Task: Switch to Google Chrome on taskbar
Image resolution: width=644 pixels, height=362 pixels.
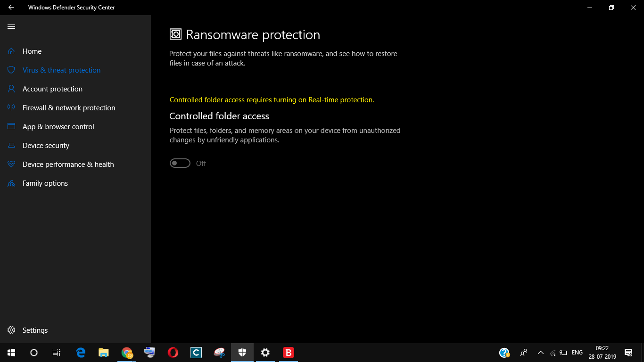Action: [127, 353]
